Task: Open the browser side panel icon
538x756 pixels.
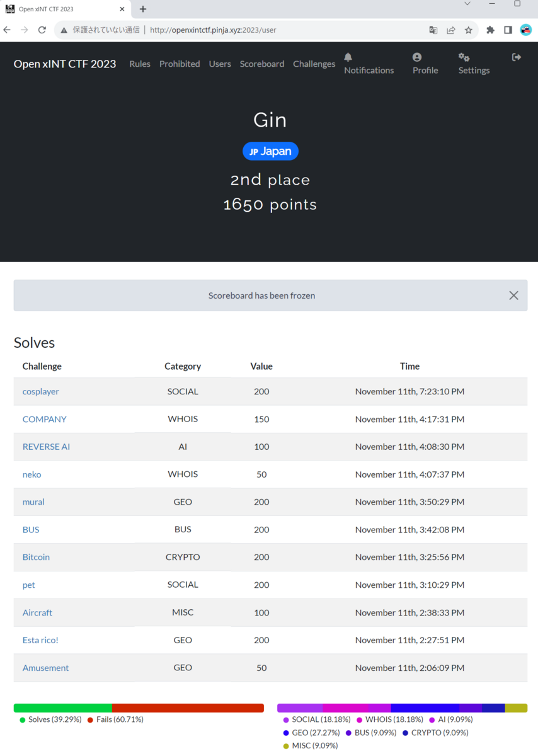Action: click(x=507, y=30)
